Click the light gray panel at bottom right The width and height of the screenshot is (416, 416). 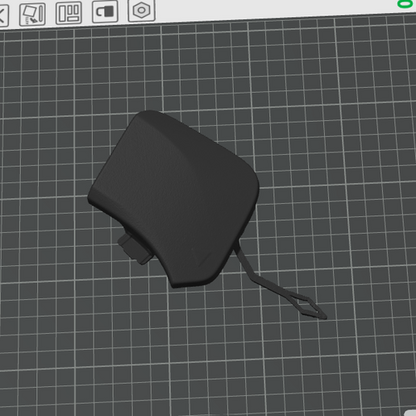tap(410, 413)
